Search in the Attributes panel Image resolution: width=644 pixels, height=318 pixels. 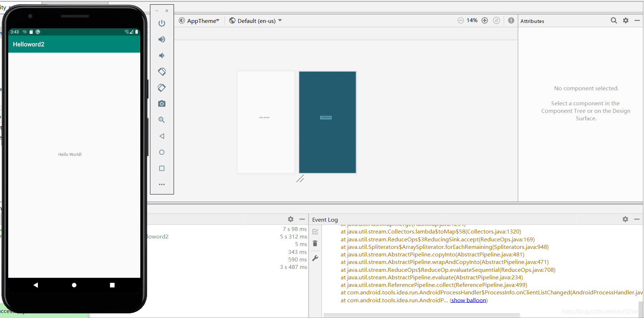[x=614, y=20]
